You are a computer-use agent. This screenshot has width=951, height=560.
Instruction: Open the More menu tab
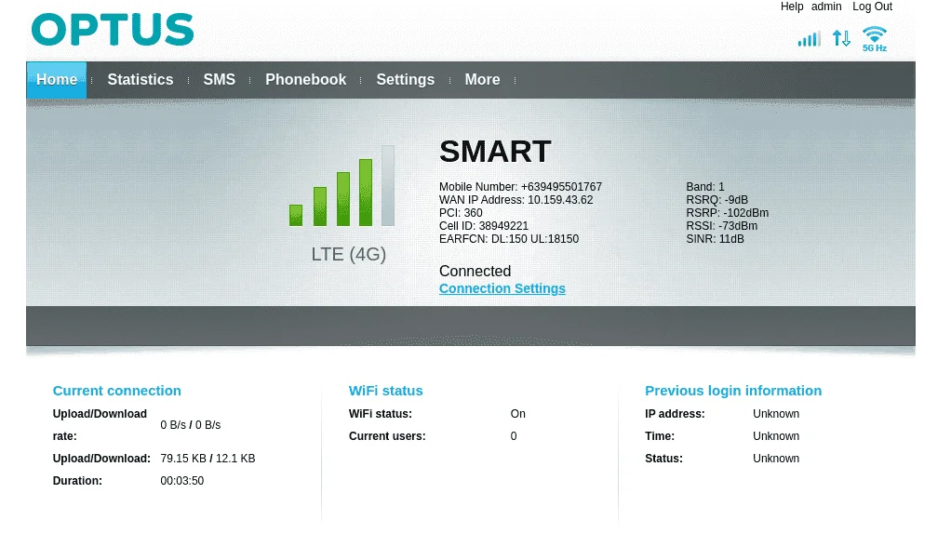point(482,80)
